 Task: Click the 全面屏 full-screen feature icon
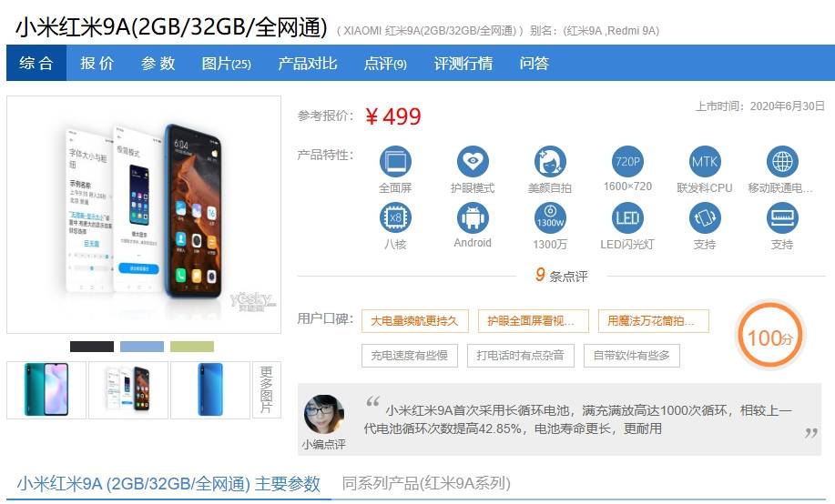pyautogui.click(x=395, y=162)
